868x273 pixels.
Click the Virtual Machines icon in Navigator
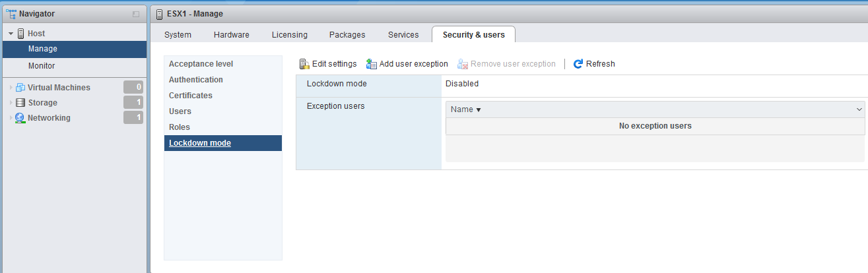click(x=20, y=88)
